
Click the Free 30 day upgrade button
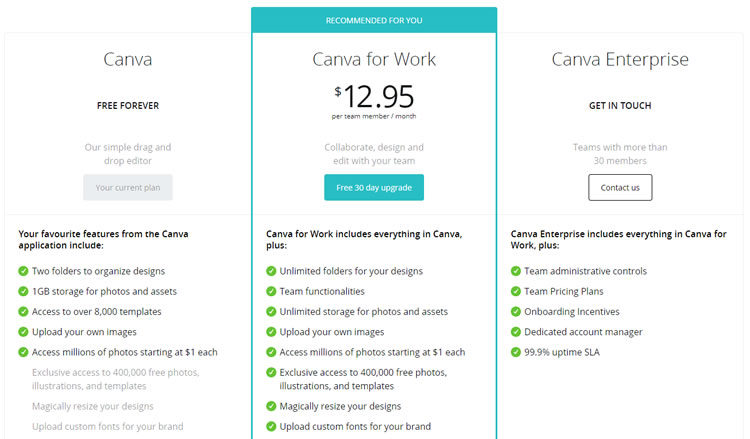tap(374, 187)
